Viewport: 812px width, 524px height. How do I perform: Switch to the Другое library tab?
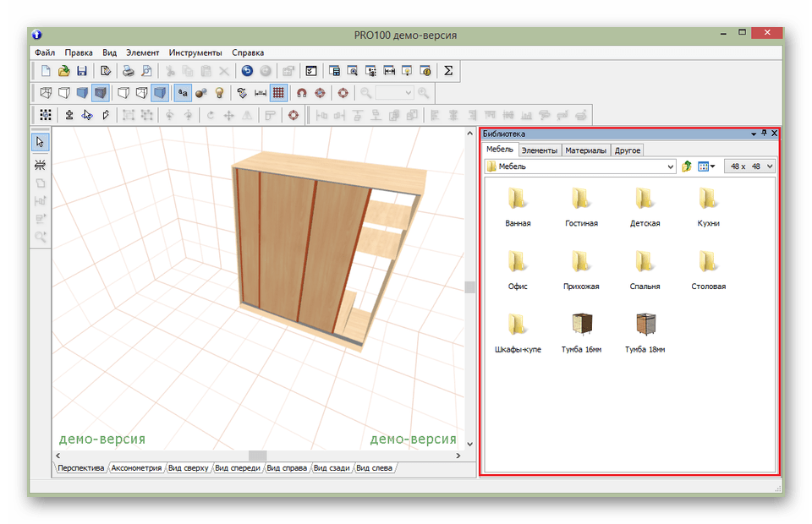[628, 150]
